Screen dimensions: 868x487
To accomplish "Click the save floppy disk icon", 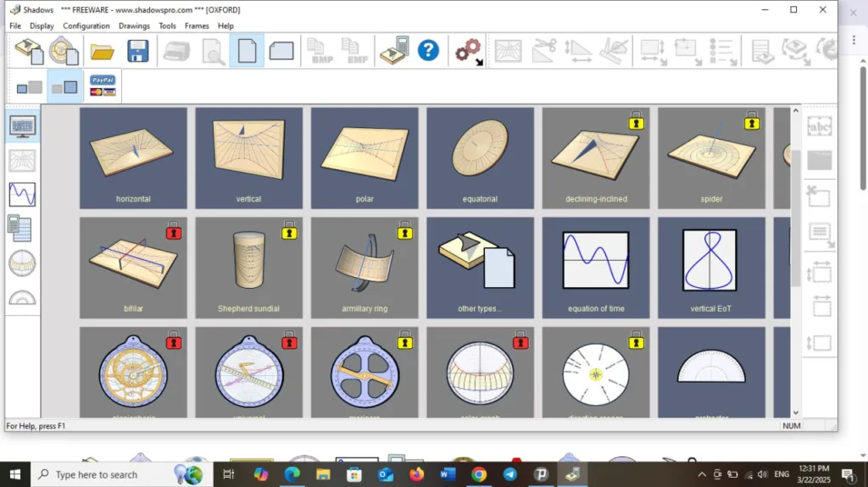I will click(137, 51).
